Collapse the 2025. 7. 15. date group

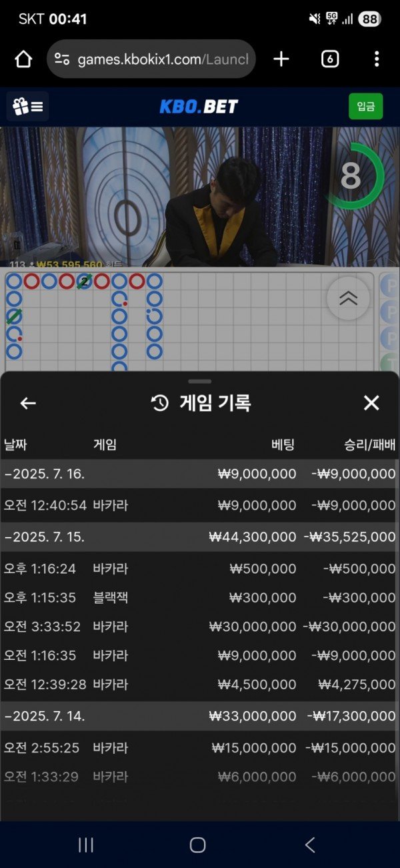200,536
